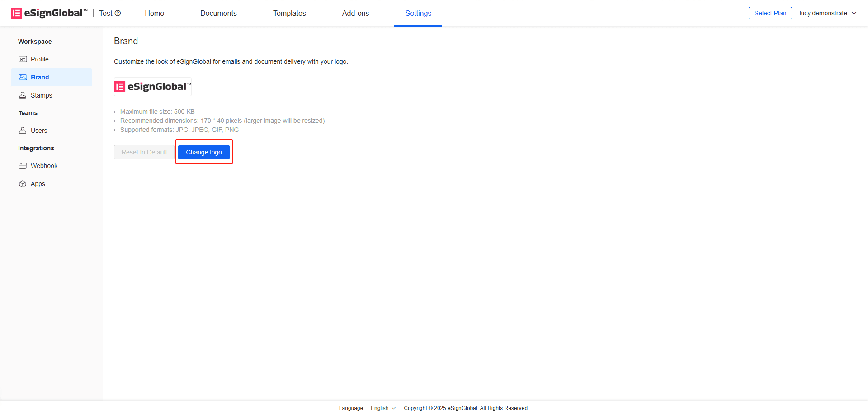
Task: Open the Profile settings page
Action: 52,59
